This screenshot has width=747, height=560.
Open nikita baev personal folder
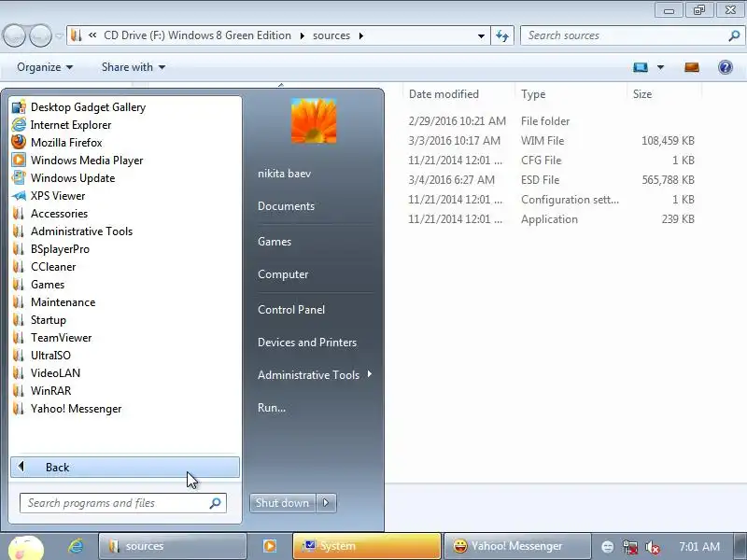pyautogui.click(x=285, y=174)
